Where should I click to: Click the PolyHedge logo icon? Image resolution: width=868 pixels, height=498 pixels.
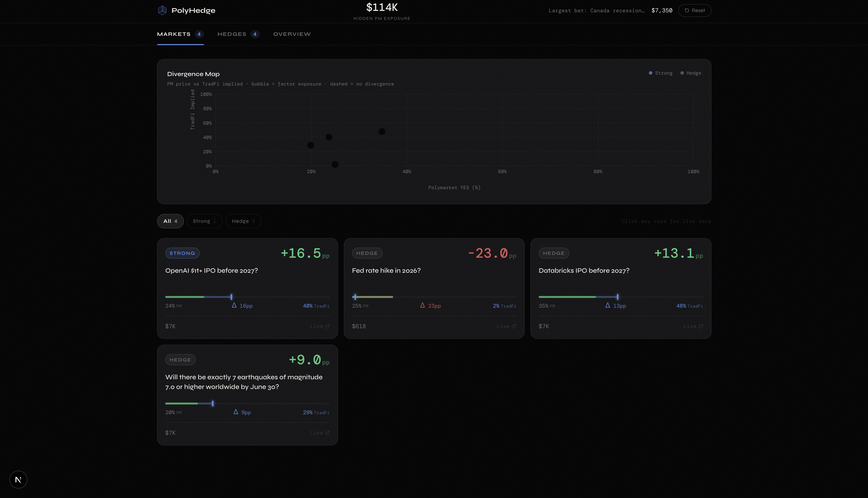coord(162,10)
